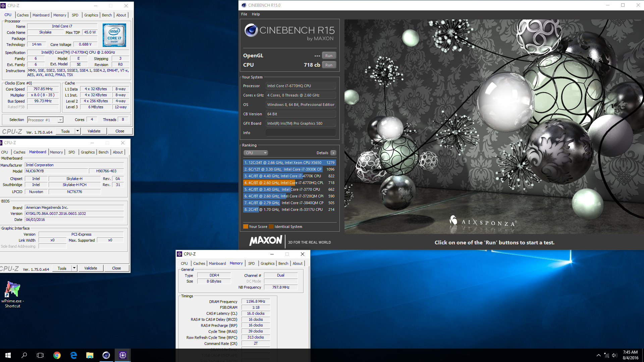Click CPU-Z Specification field i7-6770HQ
Image resolution: width=644 pixels, height=362 pixels.
[x=78, y=53]
